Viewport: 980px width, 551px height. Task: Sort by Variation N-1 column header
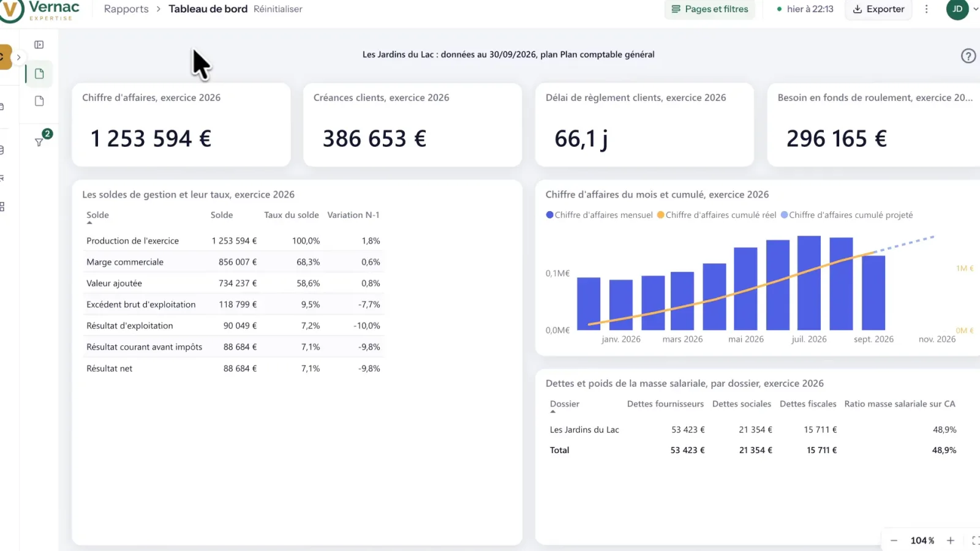click(353, 215)
